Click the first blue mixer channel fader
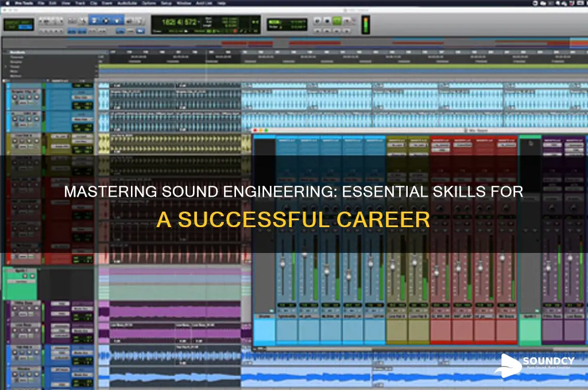This screenshot has height=390, width=588. (x=283, y=263)
